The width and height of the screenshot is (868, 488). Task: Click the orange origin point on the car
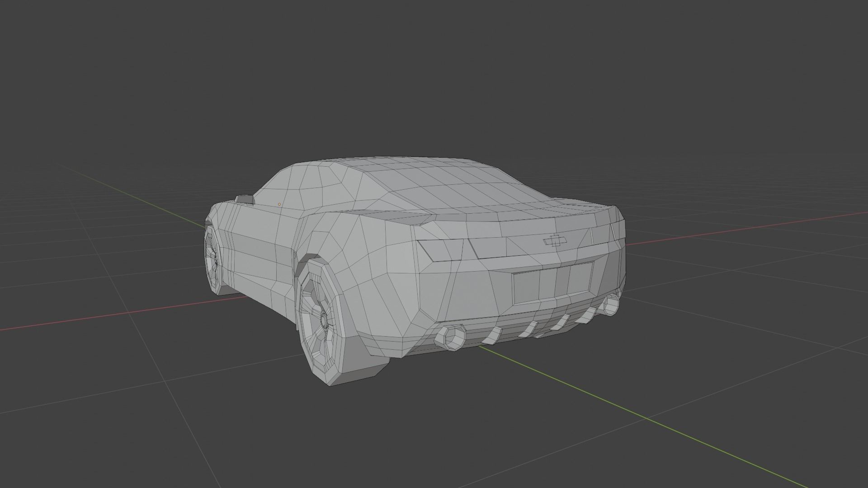tap(279, 204)
